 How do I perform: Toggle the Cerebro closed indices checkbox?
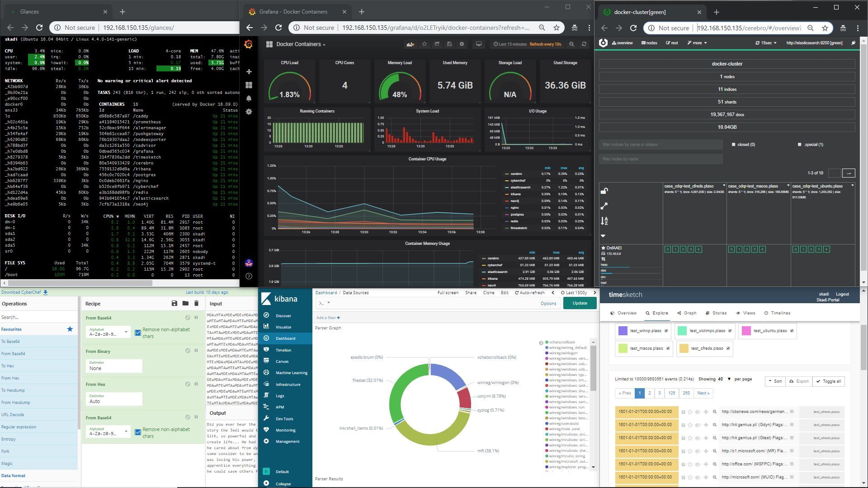[733, 145]
